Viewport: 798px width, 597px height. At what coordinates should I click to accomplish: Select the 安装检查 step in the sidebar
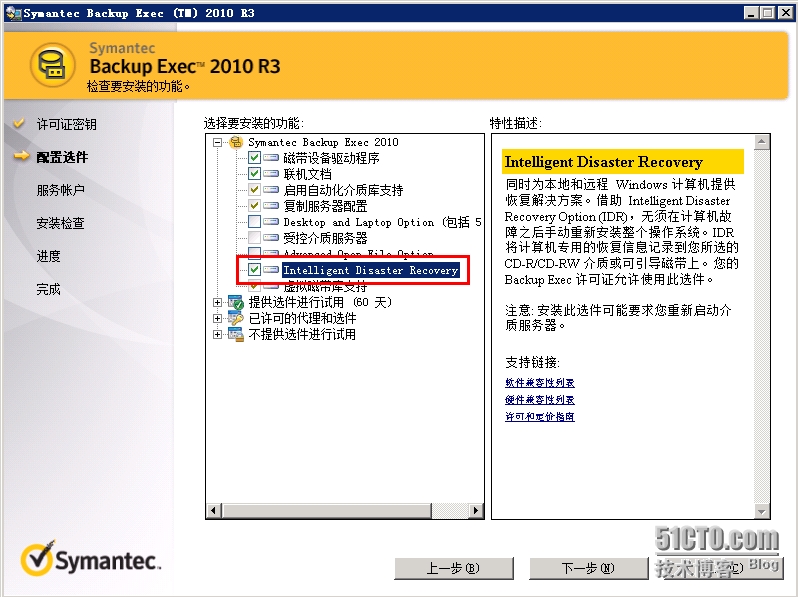pos(60,223)
